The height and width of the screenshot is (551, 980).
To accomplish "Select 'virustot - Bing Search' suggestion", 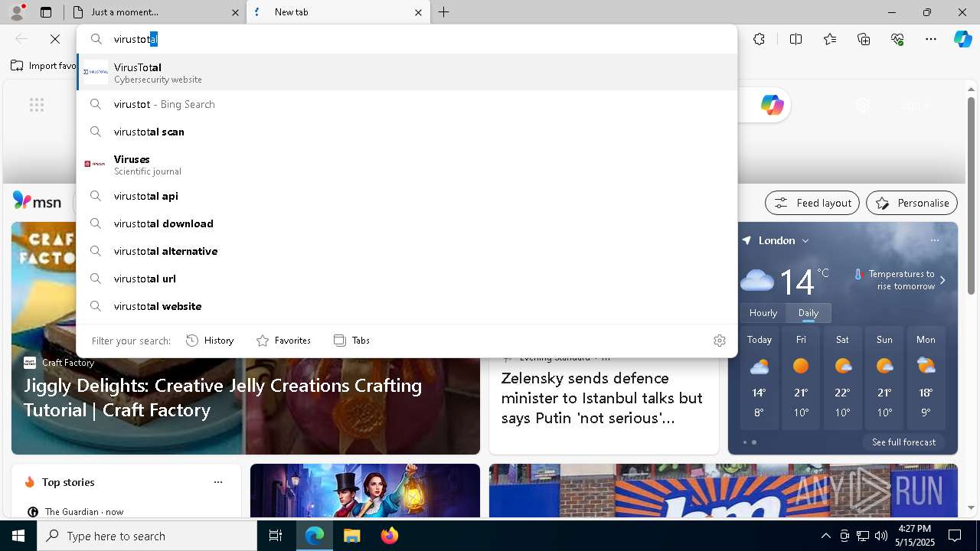I will (x=407, y=104).
